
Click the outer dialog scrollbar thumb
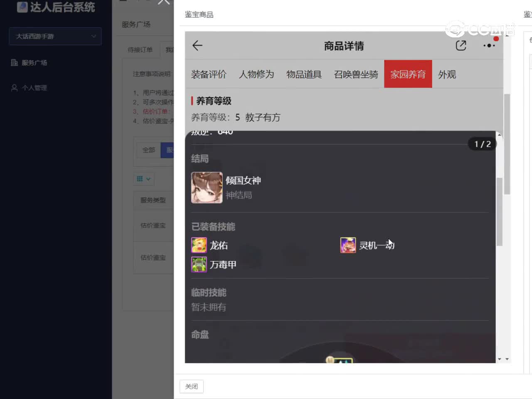(507, 144)
